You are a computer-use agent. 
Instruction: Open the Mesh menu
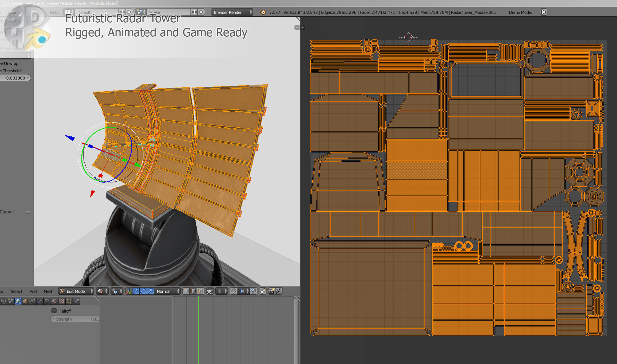point(49,291)
